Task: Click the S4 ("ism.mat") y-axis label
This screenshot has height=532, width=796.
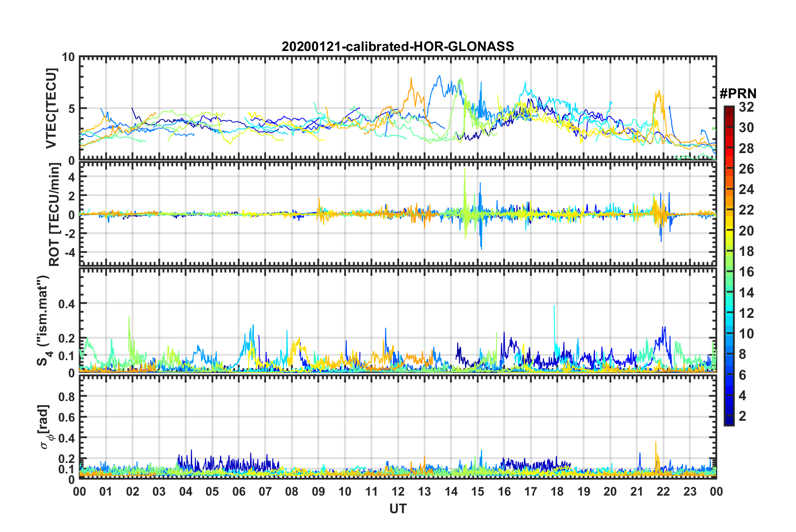Action: tap(43, 320)
